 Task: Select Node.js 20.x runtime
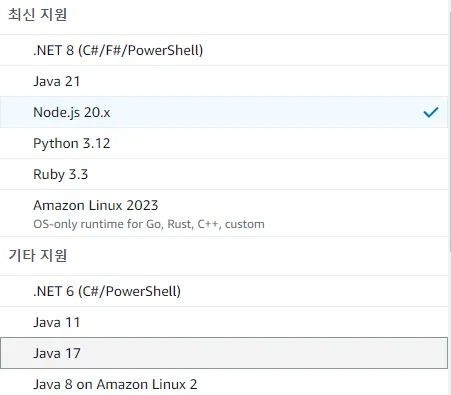(224, 112)
